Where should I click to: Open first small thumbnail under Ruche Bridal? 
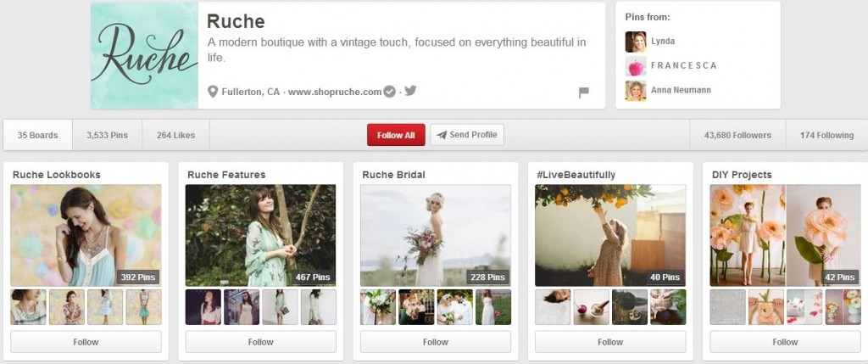(x=378, y=307)
